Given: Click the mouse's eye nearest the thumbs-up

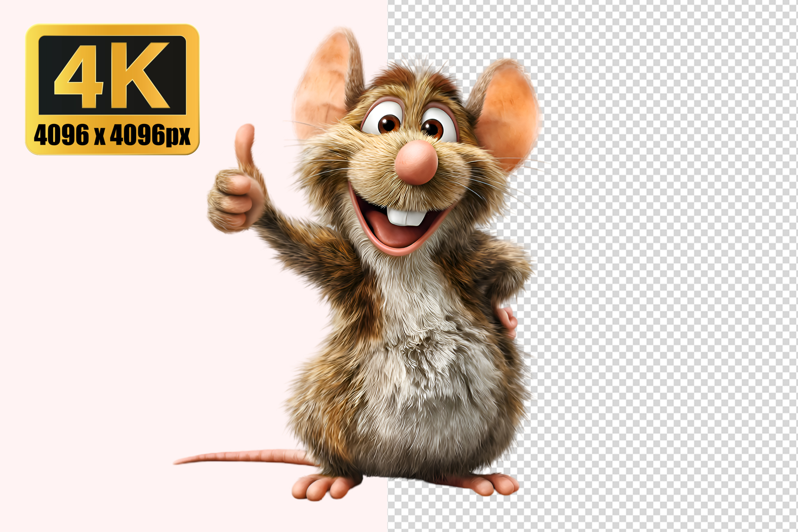Looking at the screenshot, I should click(x=388, y=122).
